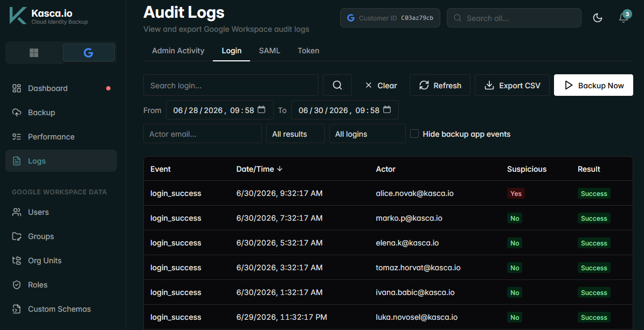Click the Kasca.io logo icon
This screenshot has width=644, height=330.
18,16
